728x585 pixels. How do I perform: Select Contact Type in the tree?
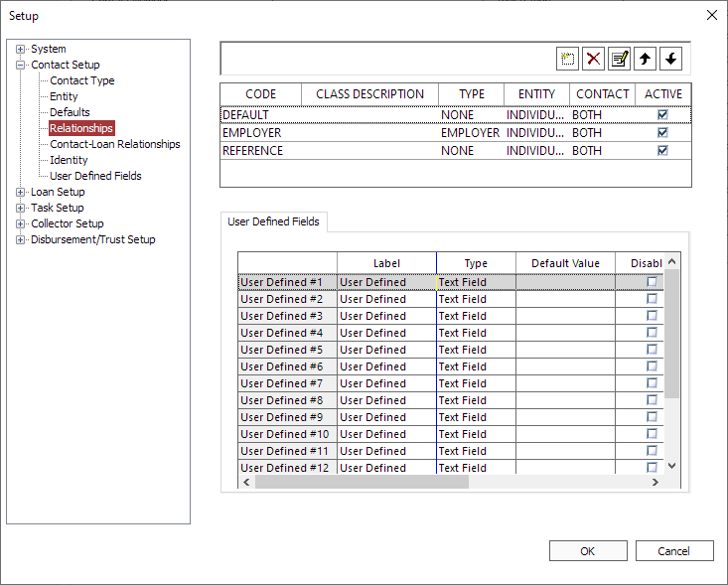click(81, 80)
